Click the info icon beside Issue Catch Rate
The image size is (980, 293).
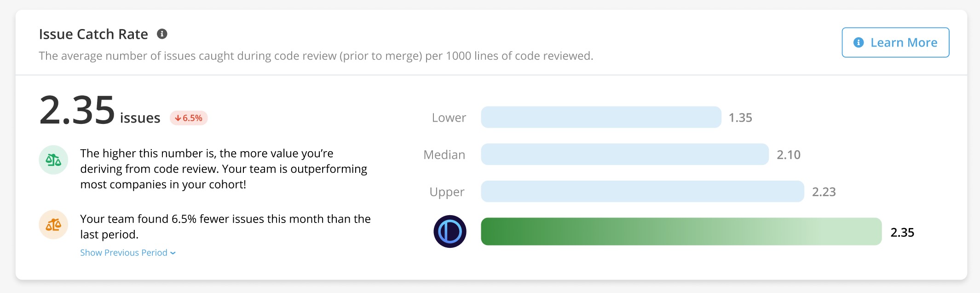(162, 34)
